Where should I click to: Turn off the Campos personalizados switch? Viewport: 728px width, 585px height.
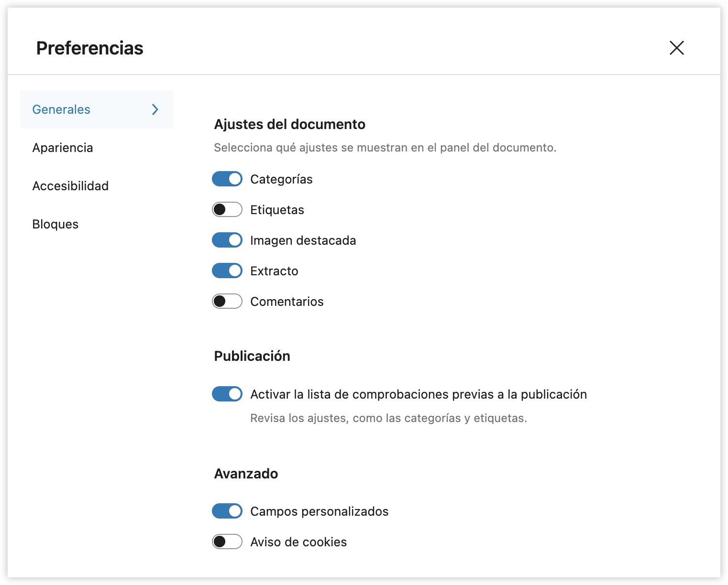(x=227, y=511)
